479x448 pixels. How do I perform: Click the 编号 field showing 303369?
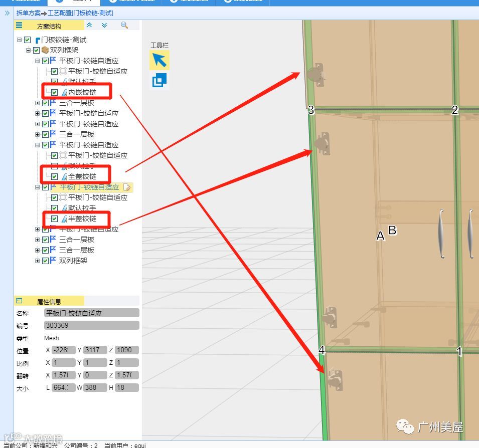click(x=92, y=325)
